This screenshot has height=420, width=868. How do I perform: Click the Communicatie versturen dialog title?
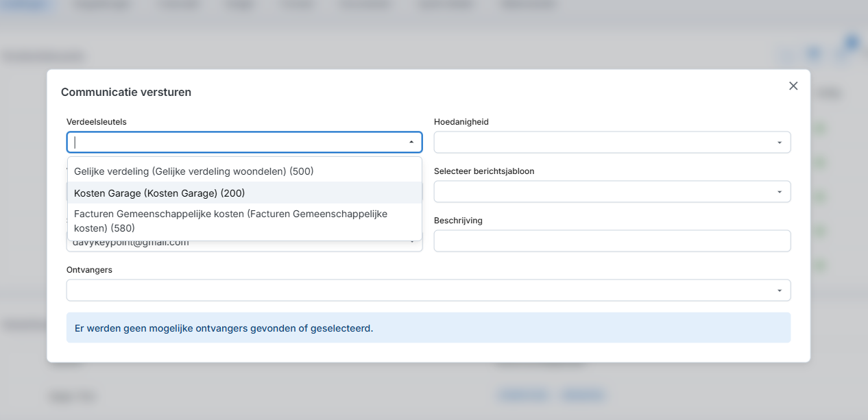126,92
